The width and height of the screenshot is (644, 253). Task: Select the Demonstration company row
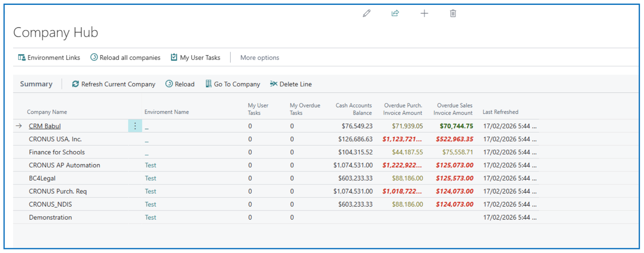pos(50,217)
